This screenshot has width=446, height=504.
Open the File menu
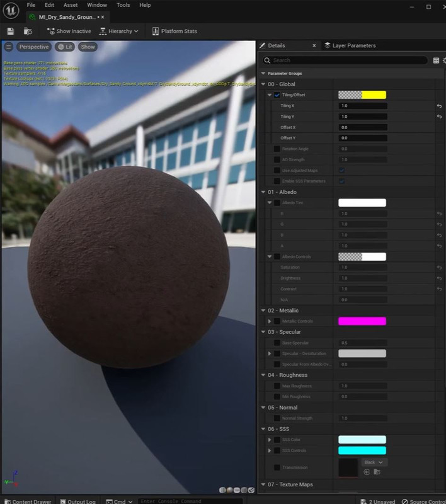tap(31, 5)
